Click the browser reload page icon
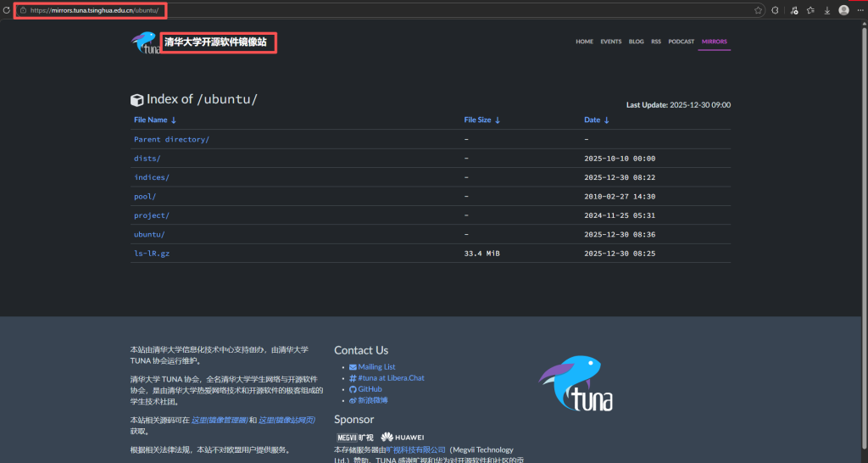Viewport: 868px width, 463px height. tap(6, 10)
